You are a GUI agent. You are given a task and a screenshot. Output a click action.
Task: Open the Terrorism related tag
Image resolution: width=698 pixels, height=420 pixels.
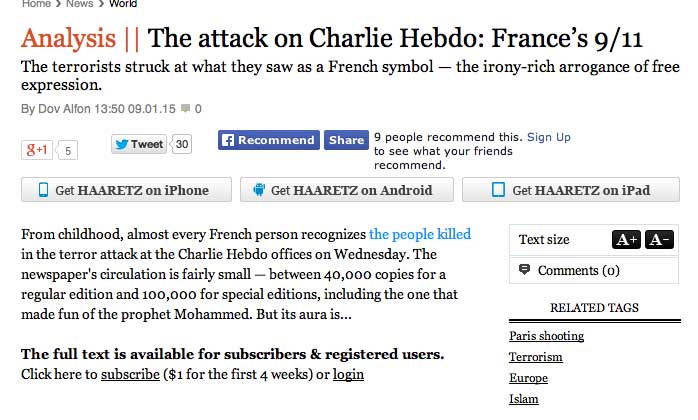(535, 357)
